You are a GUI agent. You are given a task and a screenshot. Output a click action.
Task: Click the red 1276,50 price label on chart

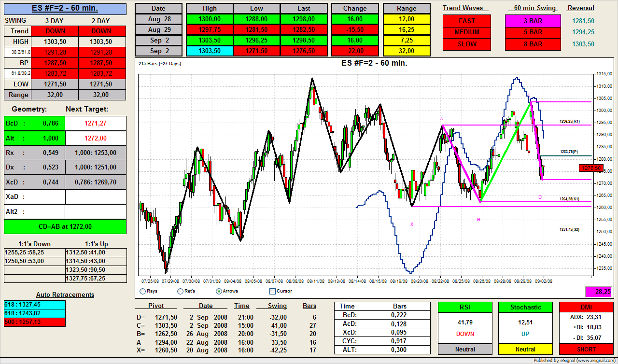(590, 168)
